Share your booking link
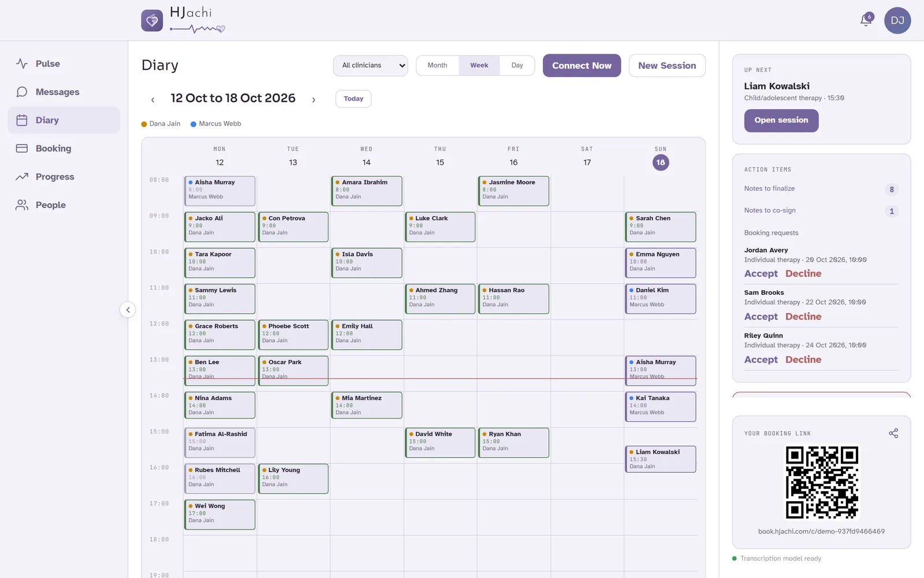Image resolution: width=924 pixels, height=578 pixels. click(893, 433)
